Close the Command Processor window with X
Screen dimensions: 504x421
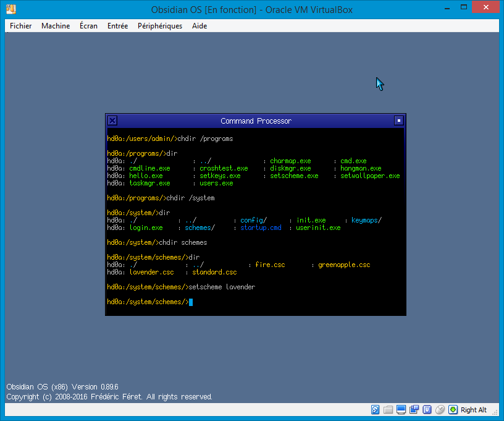[x=112, y=121]
